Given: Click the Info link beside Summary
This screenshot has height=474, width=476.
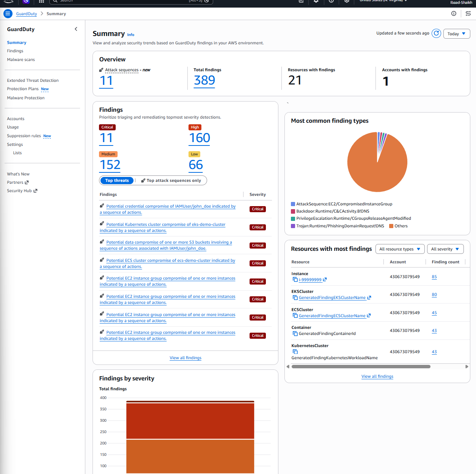Looking at the screenshot, I should pyautogui.click(x=130, y=34).
